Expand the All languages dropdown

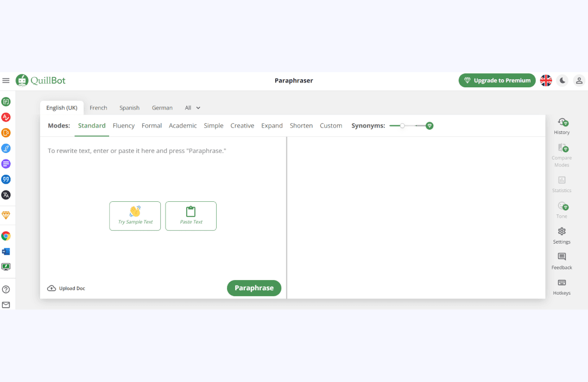[192, 108]
